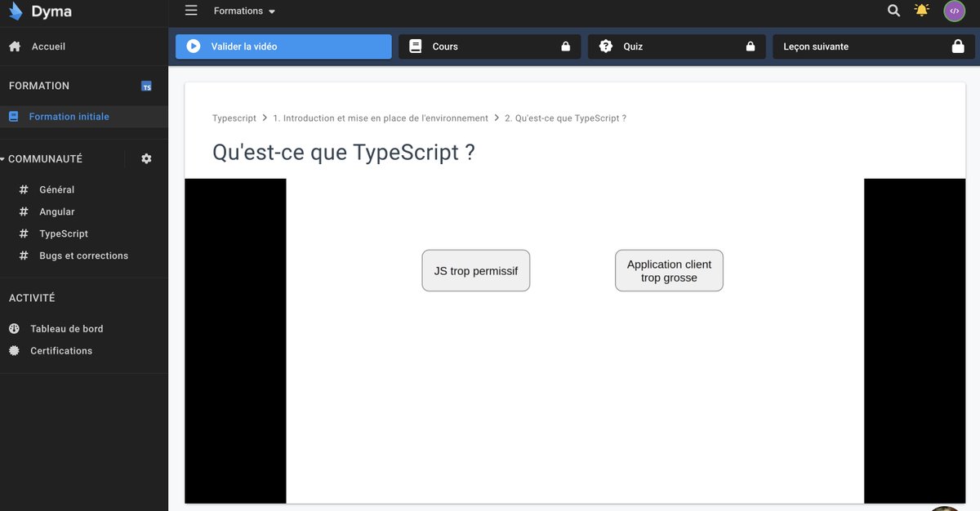This screenshot has height=511, width=980.
Task: Click Application client trop grosse box
Action: click(x=669, y=270)
